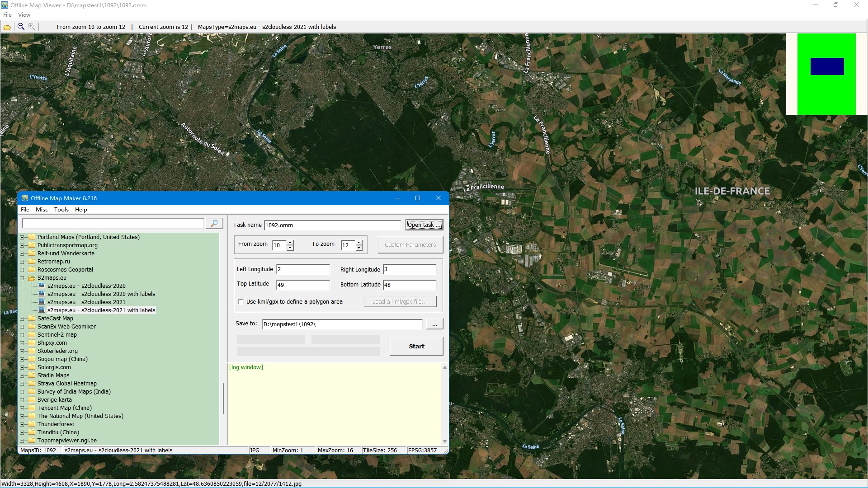The image size is (868, 488).
Task: Open the View menu in Offline Map Viewer
Action: click(24, 15)
